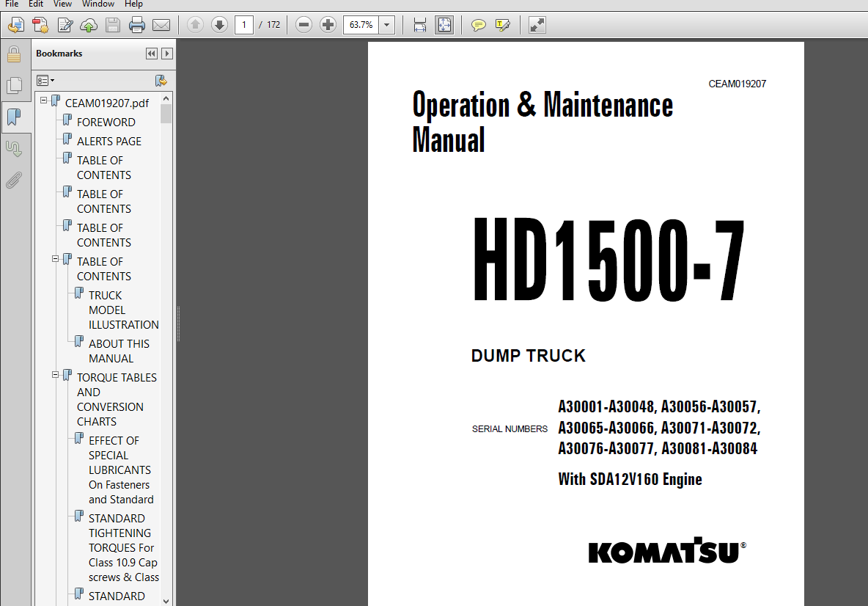Click the Fit One Full Page icon

[x=444, y=25]
